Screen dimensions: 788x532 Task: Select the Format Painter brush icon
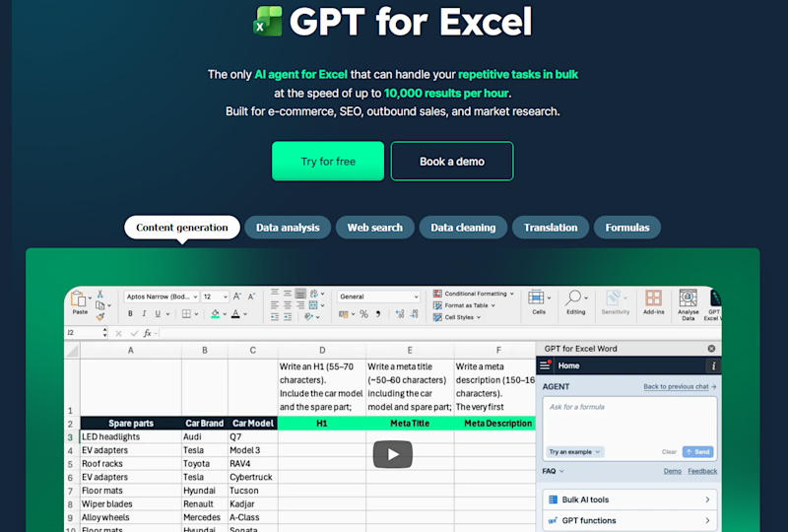pos(100,316)
